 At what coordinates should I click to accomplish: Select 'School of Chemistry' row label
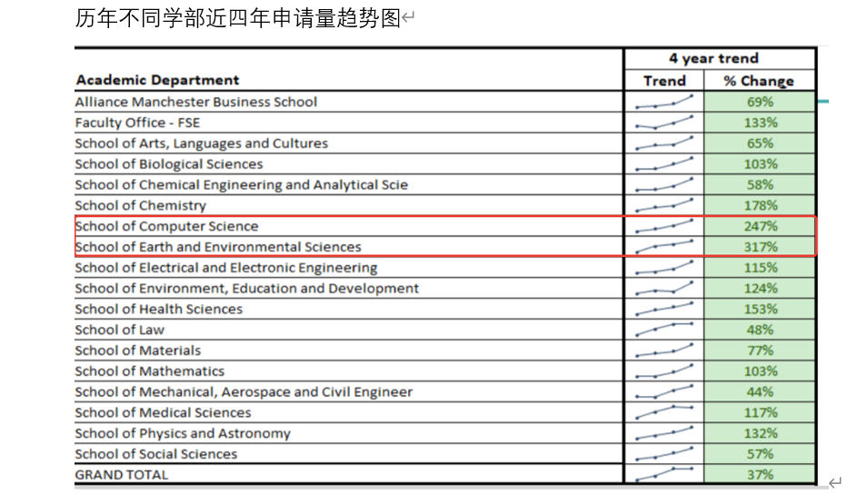pos(141,205)
